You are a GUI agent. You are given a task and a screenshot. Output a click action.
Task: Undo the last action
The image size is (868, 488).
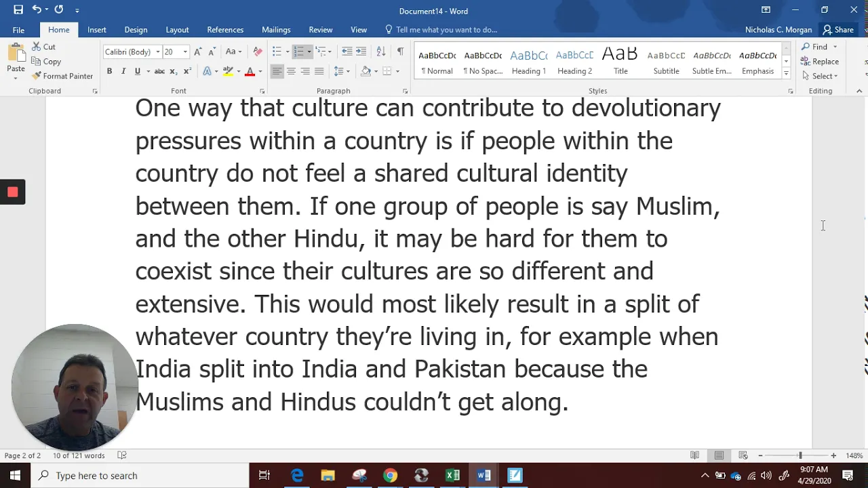click(x=37, y=9)
